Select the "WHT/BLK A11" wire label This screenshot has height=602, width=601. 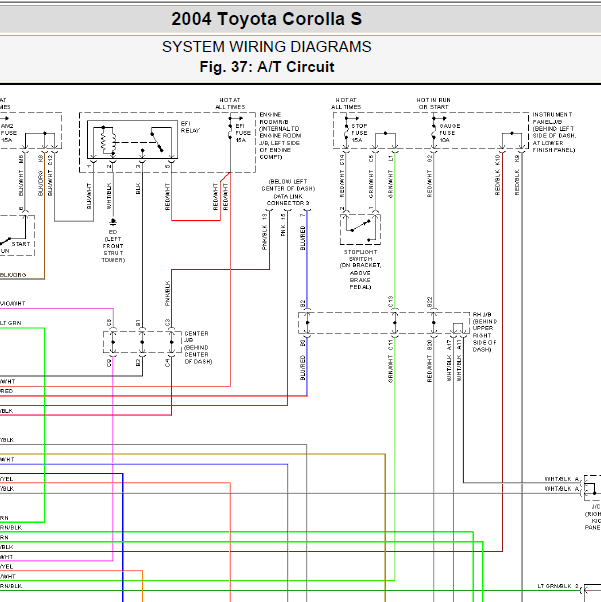click(x=459, y=361)
